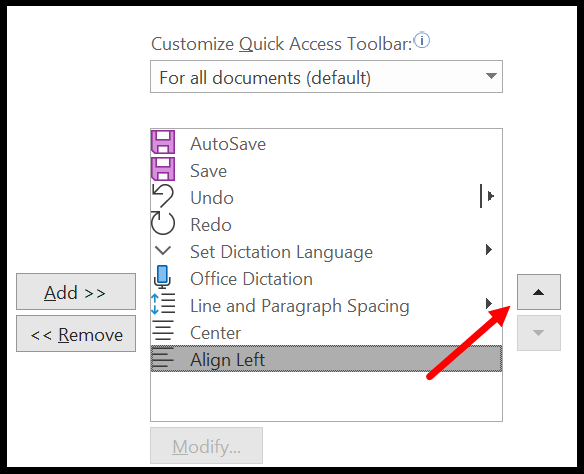584x474 pixels.
Task: Click the Redo circular arrow icon
Action: [163, 223]
